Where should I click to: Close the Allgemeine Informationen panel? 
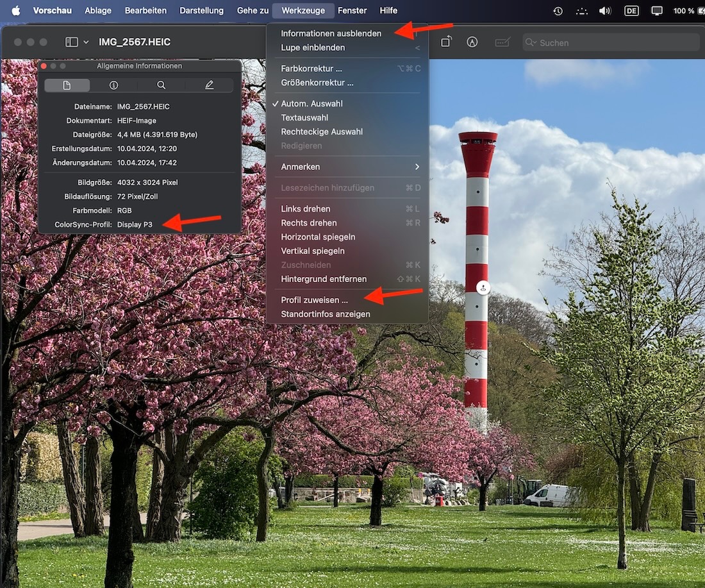(x=44, y=66)
